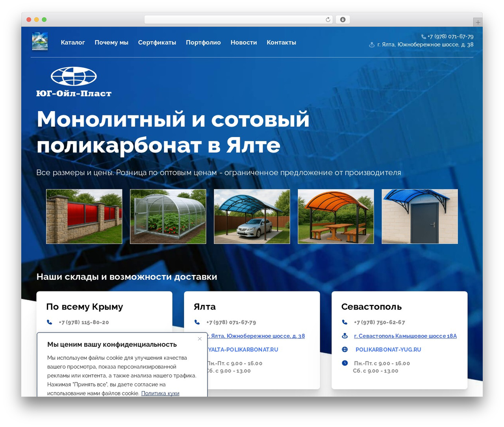Go to the Сертфикаты page
504x427 pixels.
pyautogui.click(x=157, y=43)
